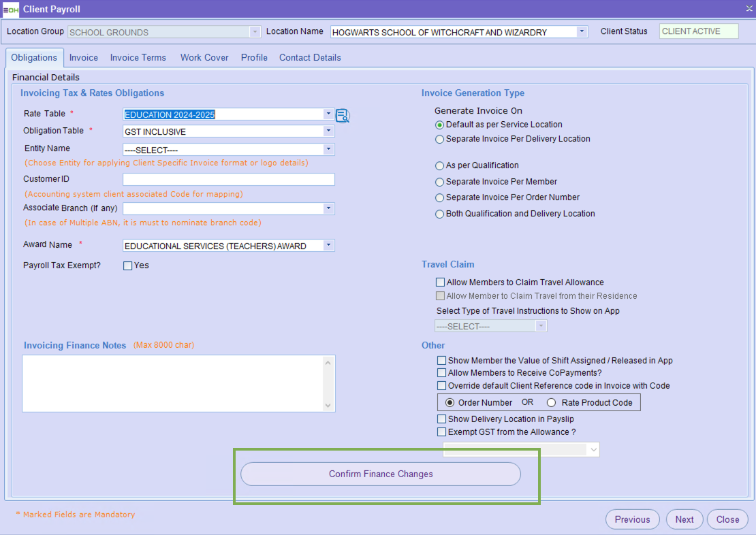Expand the Entity Name dropdown
This screenshot has height=535, width=756.
[328, 150]
